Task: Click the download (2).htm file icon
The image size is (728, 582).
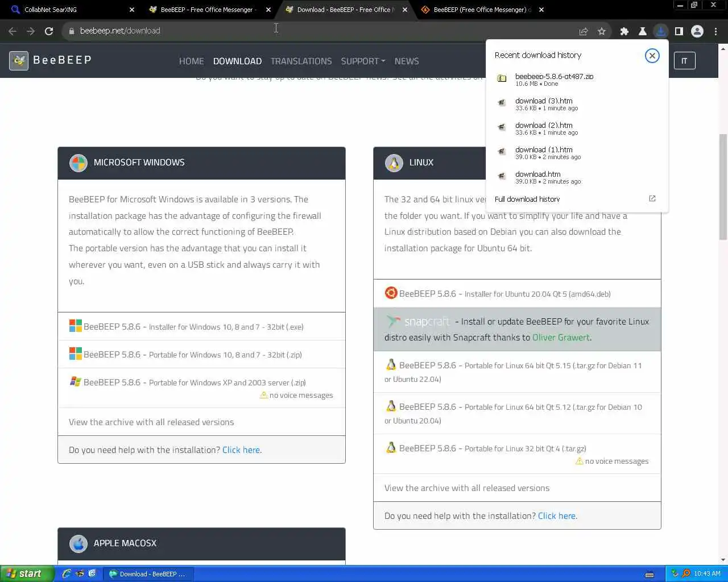Action: coord(502,127)
